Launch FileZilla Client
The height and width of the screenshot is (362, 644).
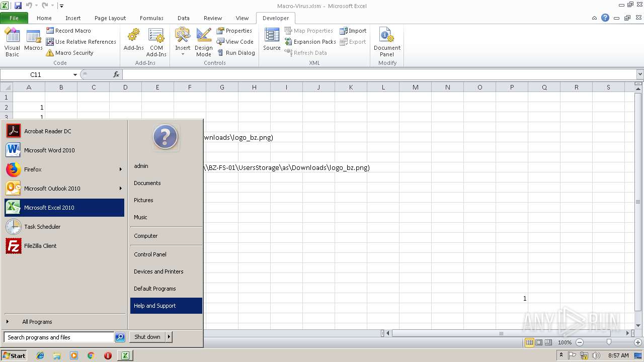[x=64, y=246]
